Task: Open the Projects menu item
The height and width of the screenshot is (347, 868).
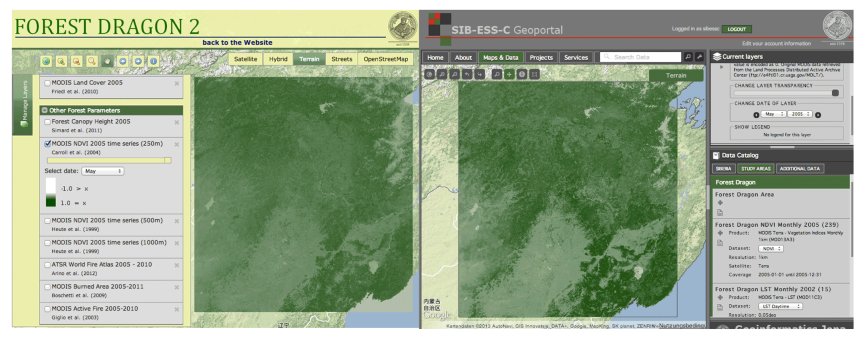Action: pos(541,58)
